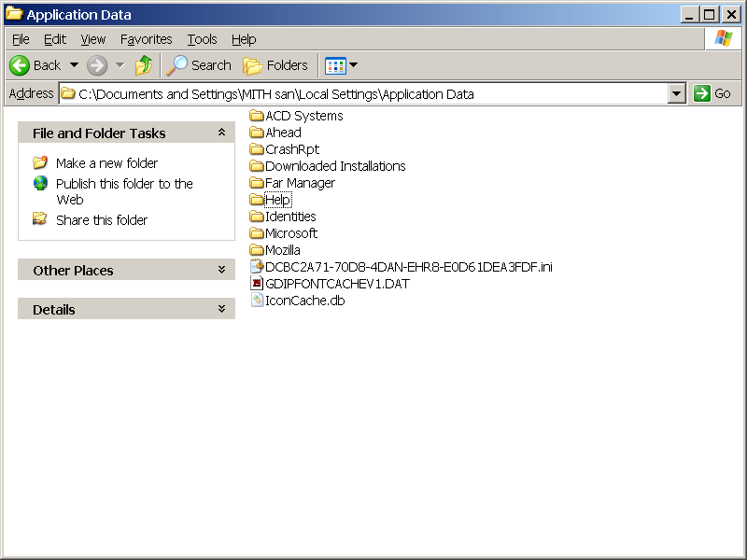Image resolution: width=747 pixels, height=560 pixels.
Task: Expand the Other Places panel
Action: pos(221,270)
